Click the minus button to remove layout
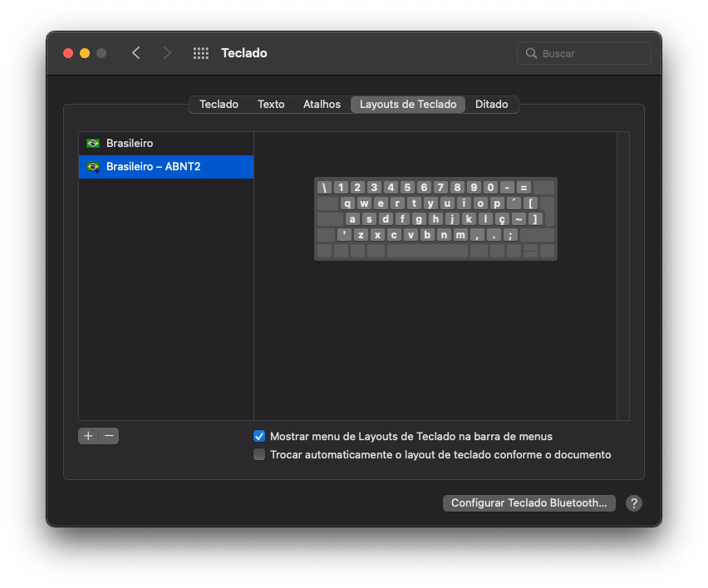 (x=109, y=436)
